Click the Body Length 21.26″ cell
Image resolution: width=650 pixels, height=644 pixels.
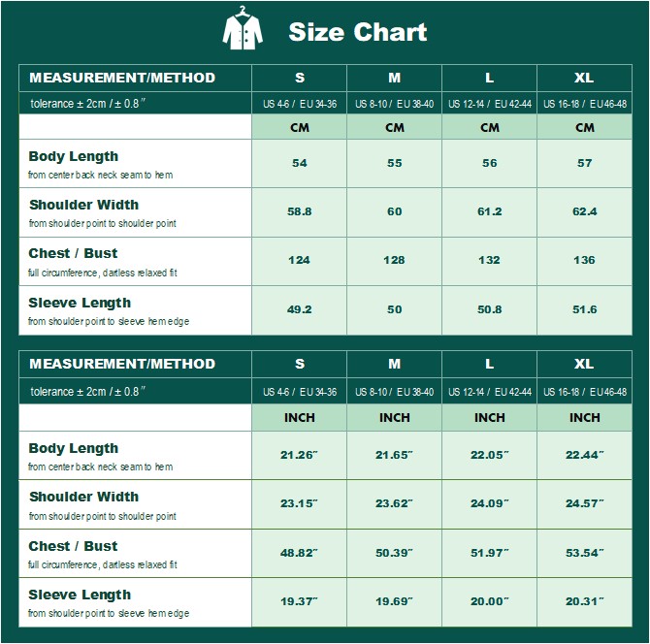point(300,456)
